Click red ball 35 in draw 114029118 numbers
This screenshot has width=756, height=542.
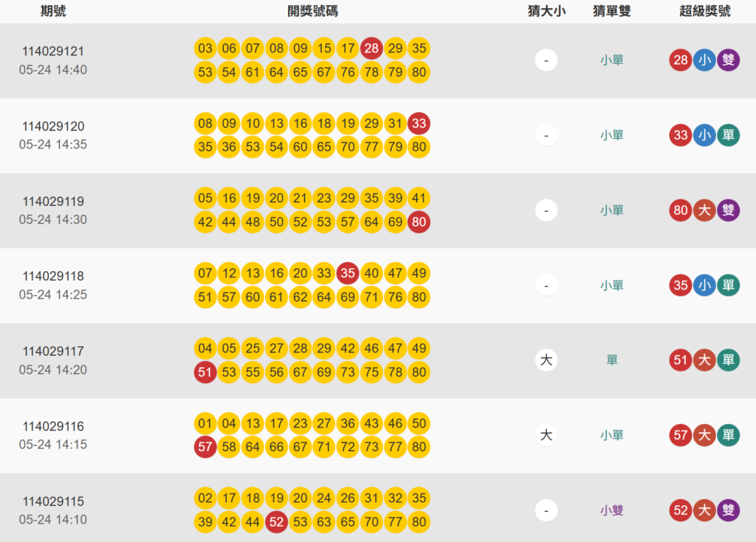pos(348,273)
